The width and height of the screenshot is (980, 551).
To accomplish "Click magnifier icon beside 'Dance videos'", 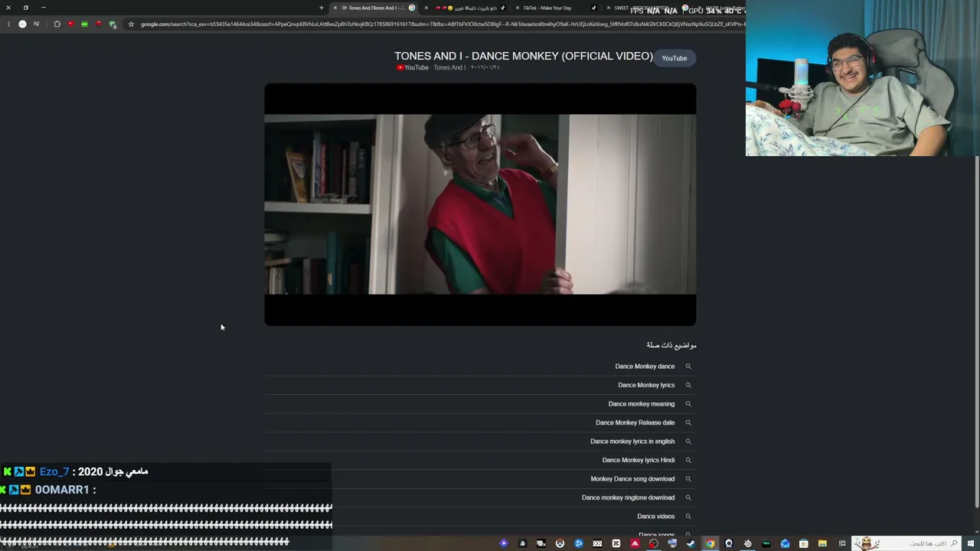I will [688, 517].
